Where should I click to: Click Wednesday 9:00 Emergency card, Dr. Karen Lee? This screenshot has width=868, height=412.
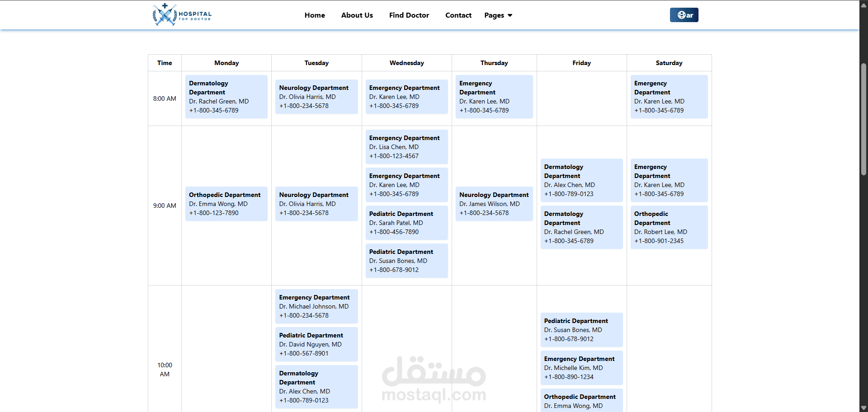[407, 185]
